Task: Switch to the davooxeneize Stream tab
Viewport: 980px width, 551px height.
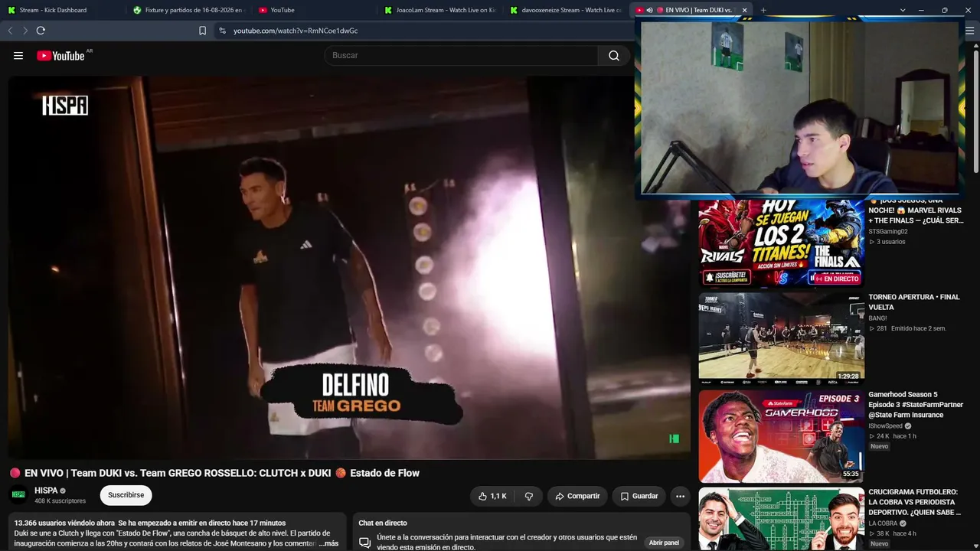Action: (565, 10)
